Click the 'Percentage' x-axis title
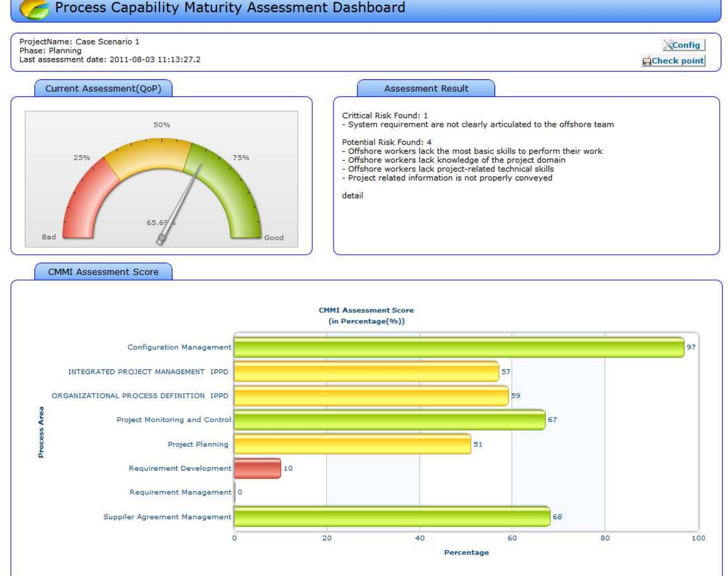 coord(466,553)
